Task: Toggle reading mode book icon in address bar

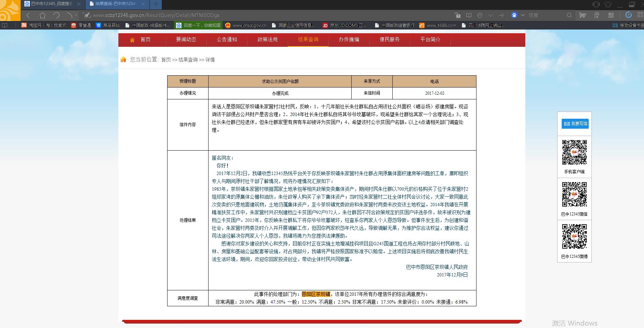Action: (469, 15)
